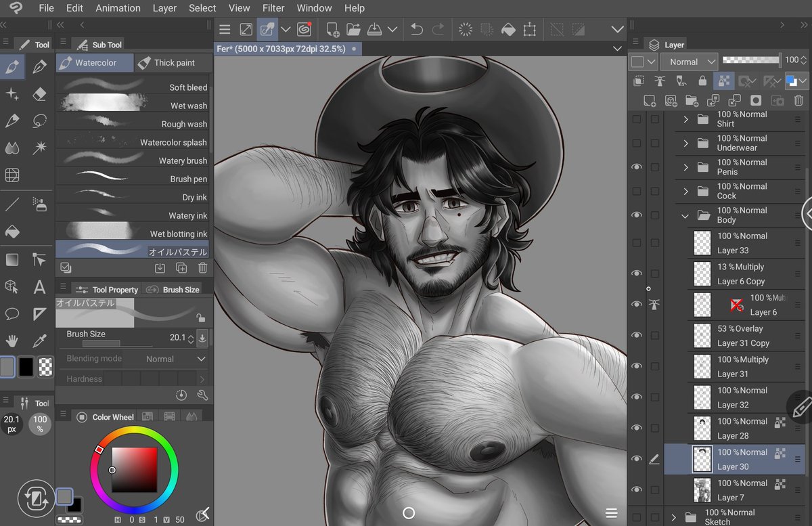Open layer blending mode Normal dropdown
This screenshot has height=526, width=812.
689,62
